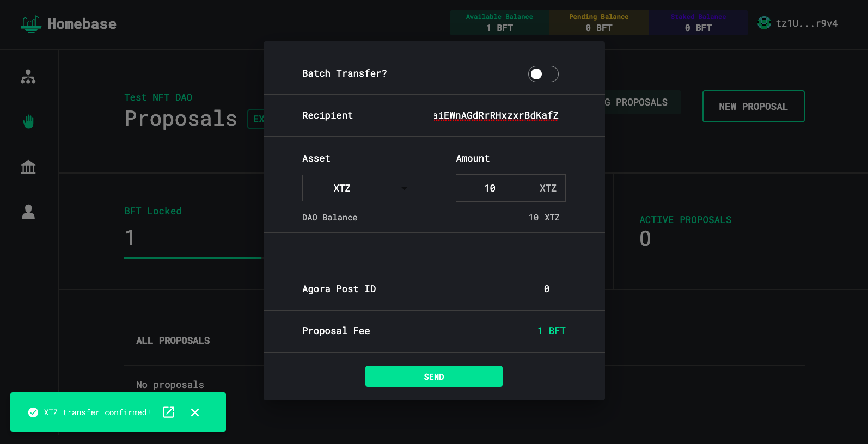868x444 pixels.
Task: Click the Pending Balance box
Action: pos(598,23)
